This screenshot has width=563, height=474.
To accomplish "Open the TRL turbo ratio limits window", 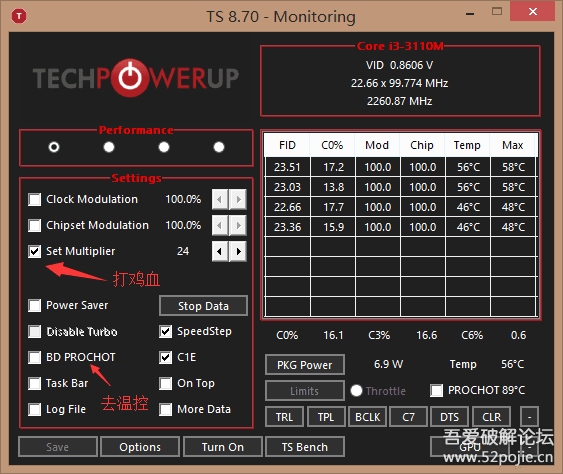I will coord(284,417).
